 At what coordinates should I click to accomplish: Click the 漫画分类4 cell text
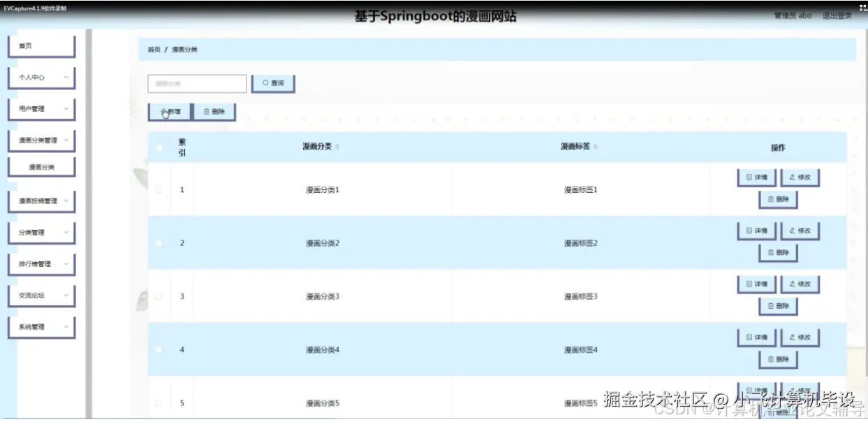[322, 350]
